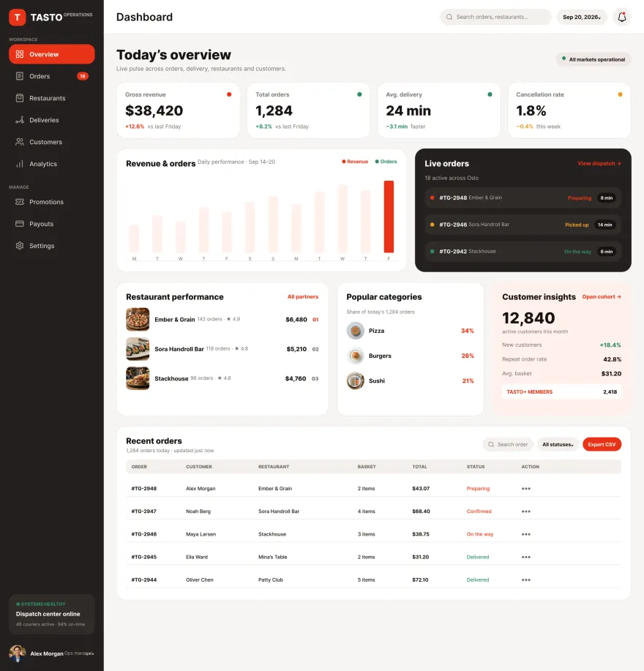Screen dimensions: 644x671
Task: Open Stackhouse burger thumbnail
Action: coord(138,378)
